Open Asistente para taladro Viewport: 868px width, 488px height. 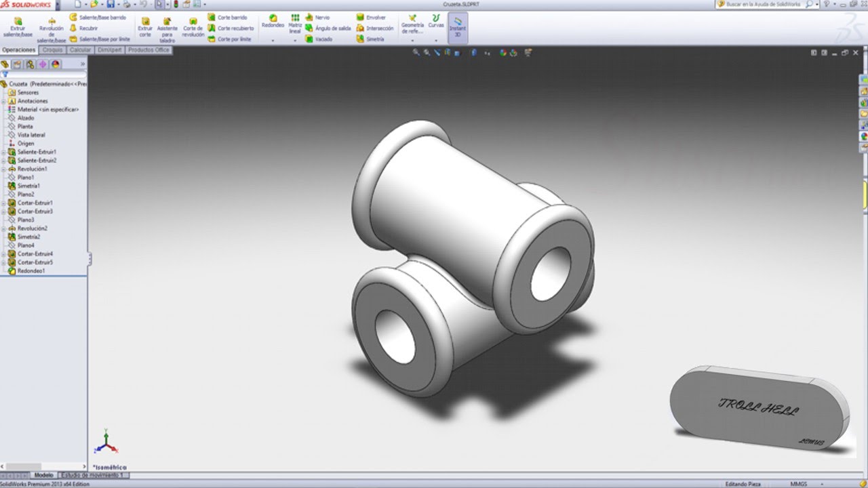point(167,30)
